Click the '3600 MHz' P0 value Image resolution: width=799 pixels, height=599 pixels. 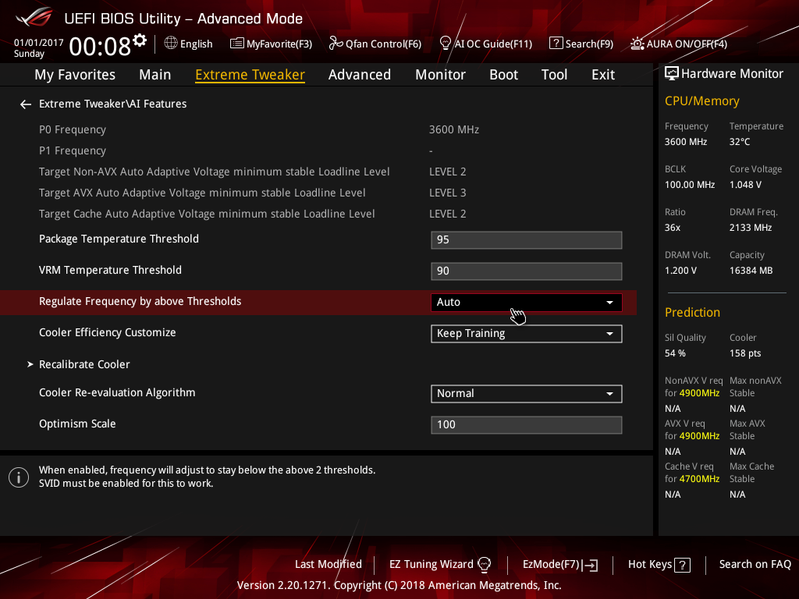[x=454, y=130]
